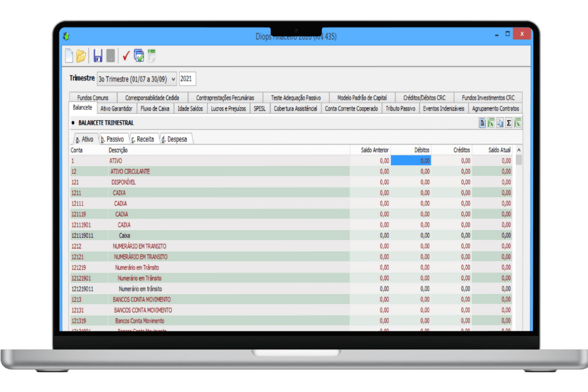Click the New document icon in toolbar
This screenshot has height=392, width=588.
[x=69, y=56]
